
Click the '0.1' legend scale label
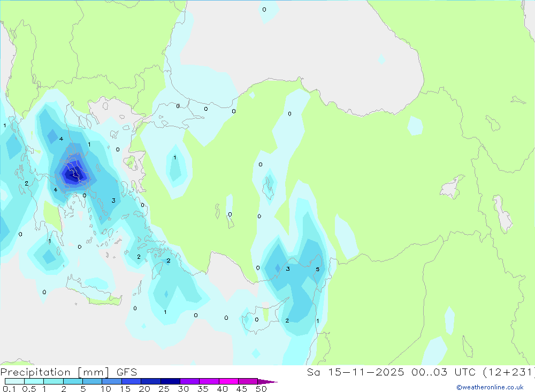point(9,389)
